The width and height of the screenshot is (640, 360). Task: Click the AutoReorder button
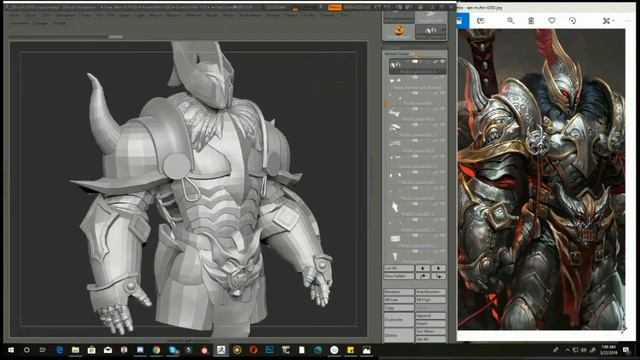tap(431, 292)
